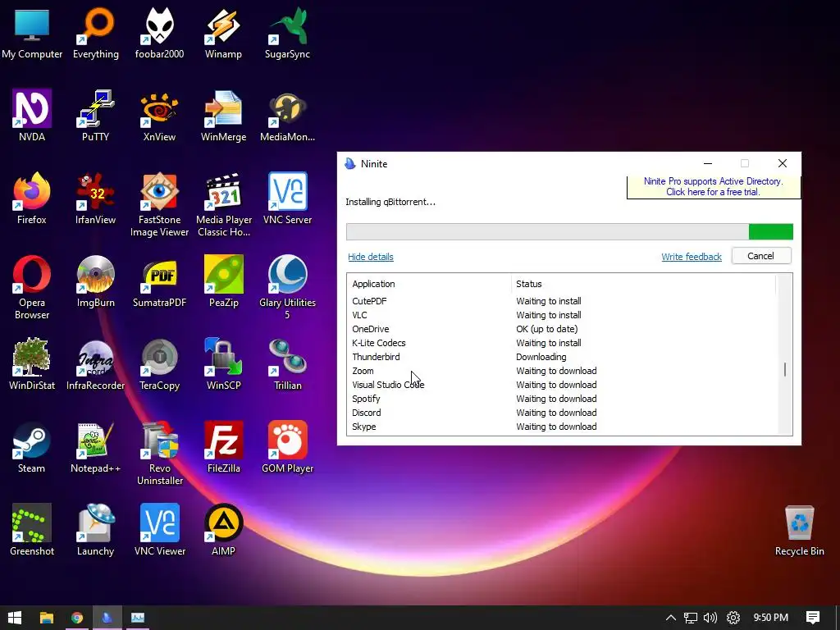This screenshot has height=630, width=840.
Task: Open the IrfanView desktop icon
Action: (x=95, y=199)
